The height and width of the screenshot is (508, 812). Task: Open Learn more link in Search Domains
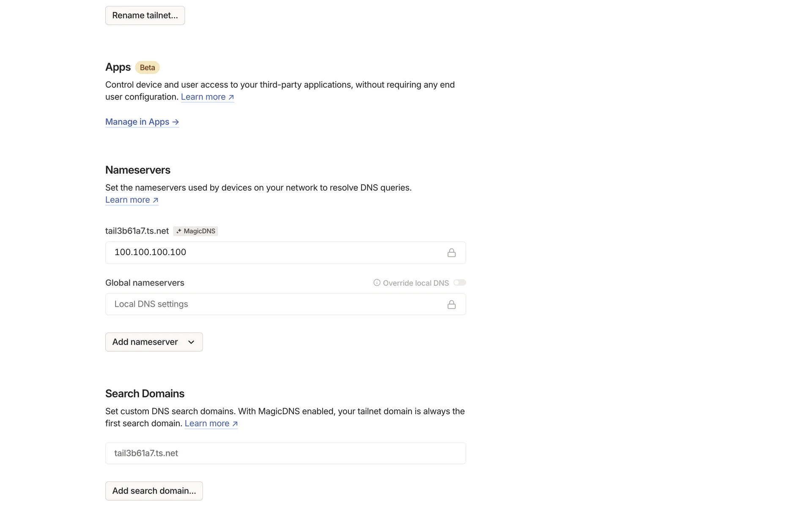tap(211, 423)
